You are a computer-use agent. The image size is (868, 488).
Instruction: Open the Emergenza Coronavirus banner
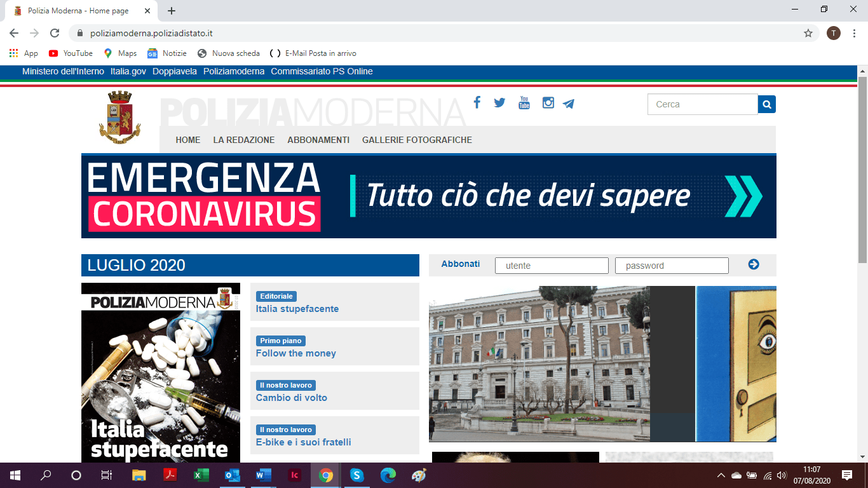(x=429, y=196)
